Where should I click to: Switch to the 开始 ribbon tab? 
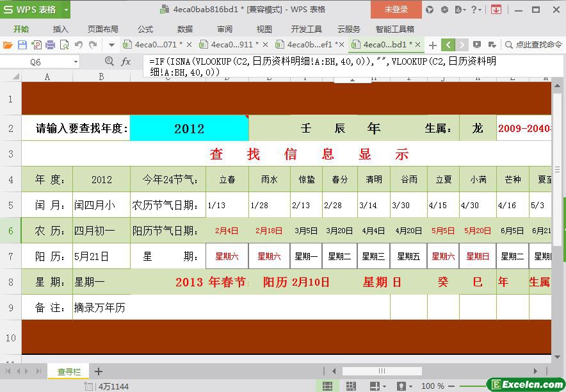pyautogui.click(x=21, y=29)
